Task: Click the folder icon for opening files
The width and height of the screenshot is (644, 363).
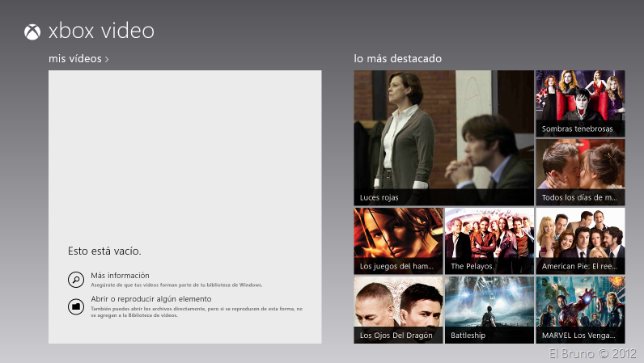Action: [x=75, y=306]
